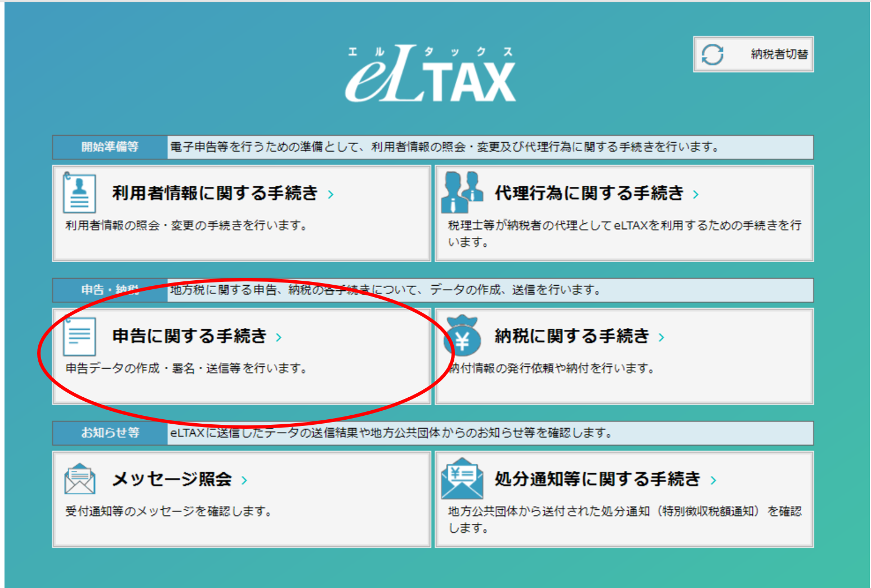Viewport: 871px width, 588px height.
Task: Click chevron next to 代理行為に関する手続き
Action: click(696, 194)
